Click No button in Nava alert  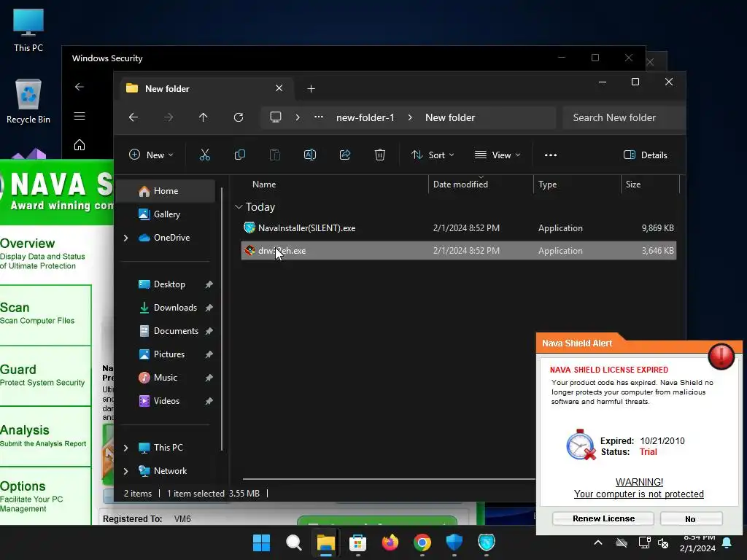tap(691, 518)
